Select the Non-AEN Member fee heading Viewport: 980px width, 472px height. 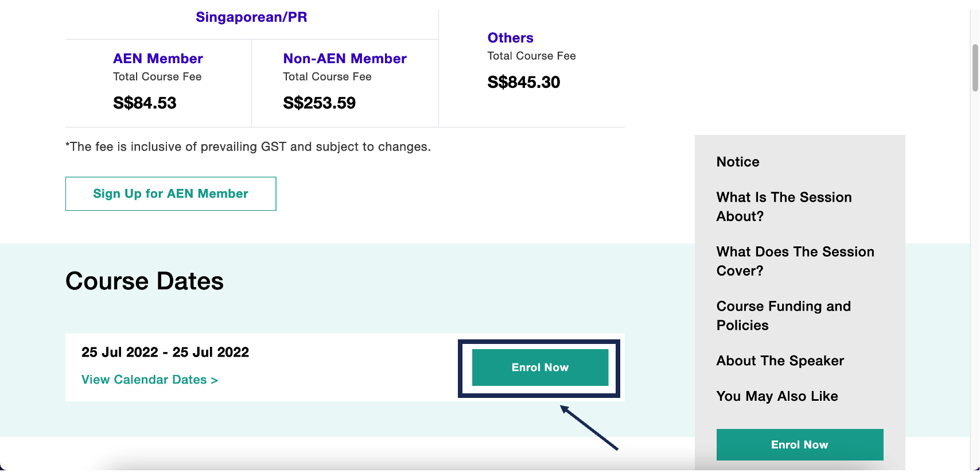[345, 59]
